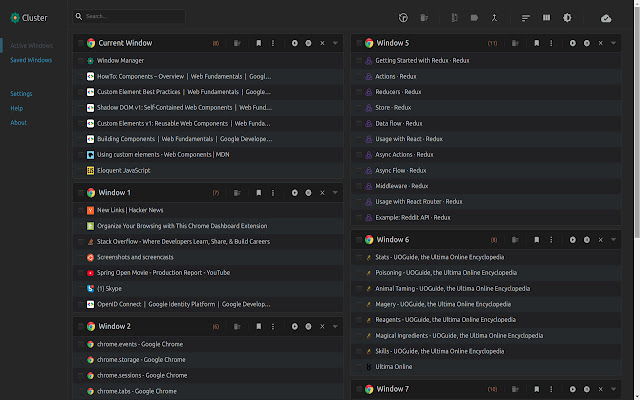
Task: Collapse Current Window with its arrow
Action: coord(335,44)
